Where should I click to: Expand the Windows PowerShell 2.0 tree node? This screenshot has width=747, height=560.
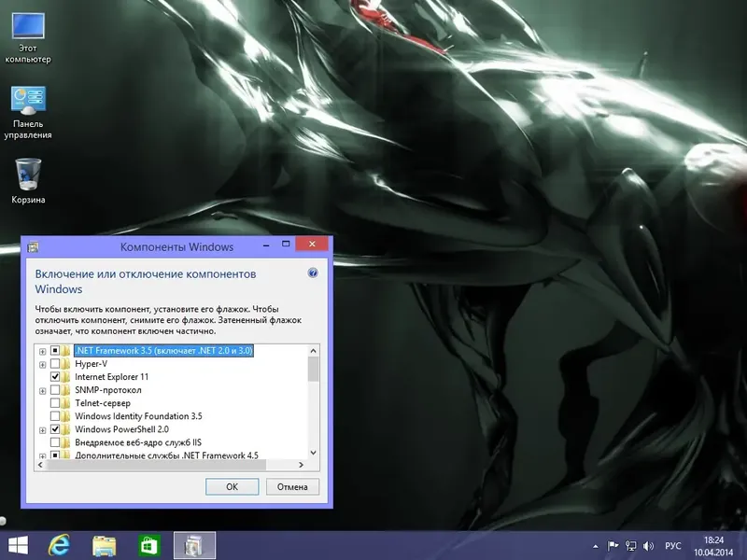tap(42, 430)
